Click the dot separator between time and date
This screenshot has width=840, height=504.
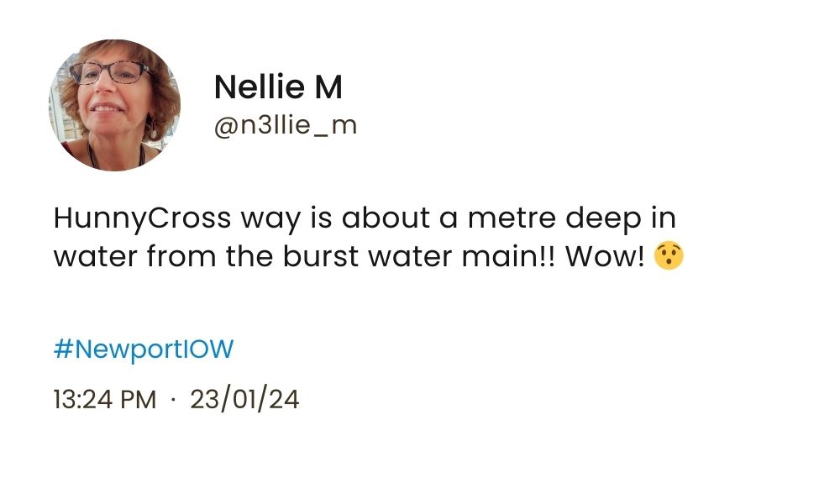click(173, 400)
